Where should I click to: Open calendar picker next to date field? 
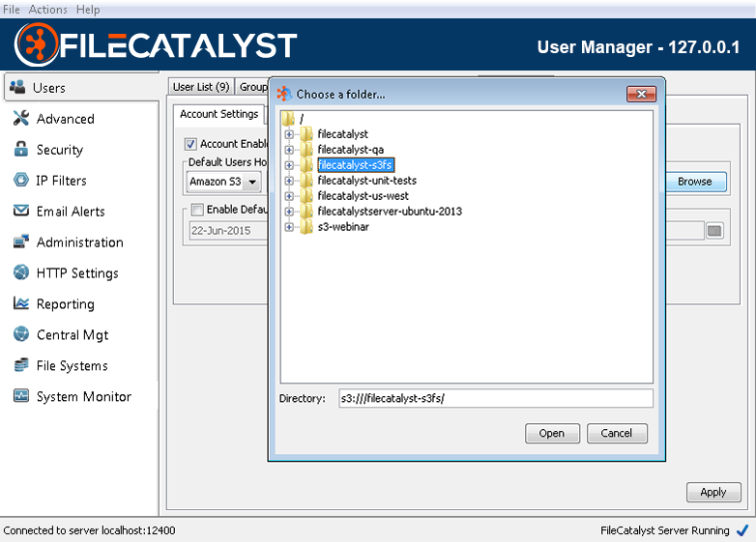714,231
